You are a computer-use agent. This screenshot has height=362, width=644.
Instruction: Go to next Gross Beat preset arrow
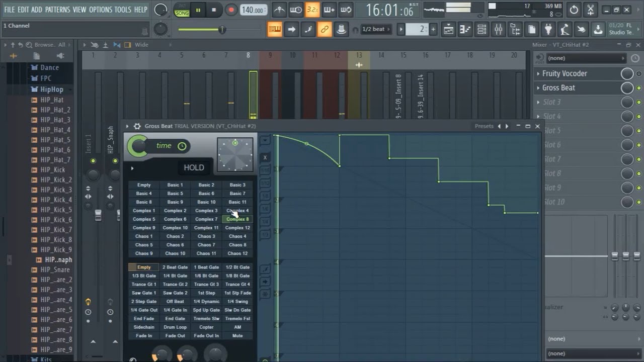[x=507, y=126]
